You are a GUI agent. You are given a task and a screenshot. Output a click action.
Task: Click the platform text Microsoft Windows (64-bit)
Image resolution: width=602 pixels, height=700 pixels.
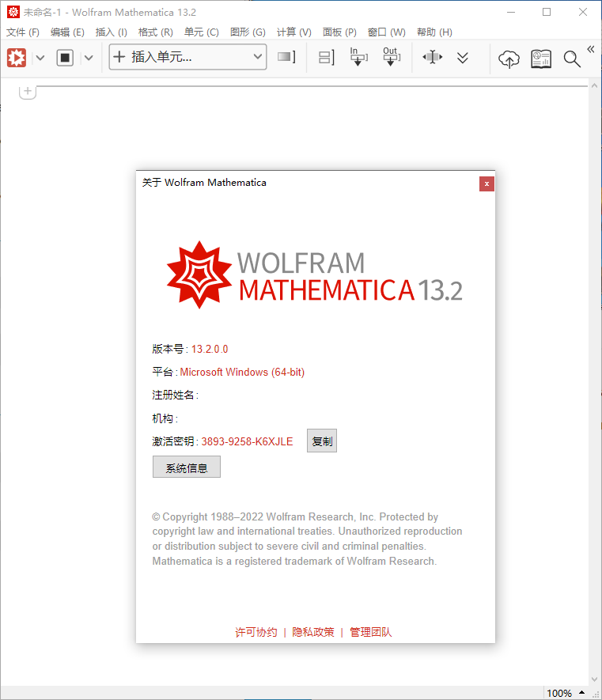(x=242, y=373)
